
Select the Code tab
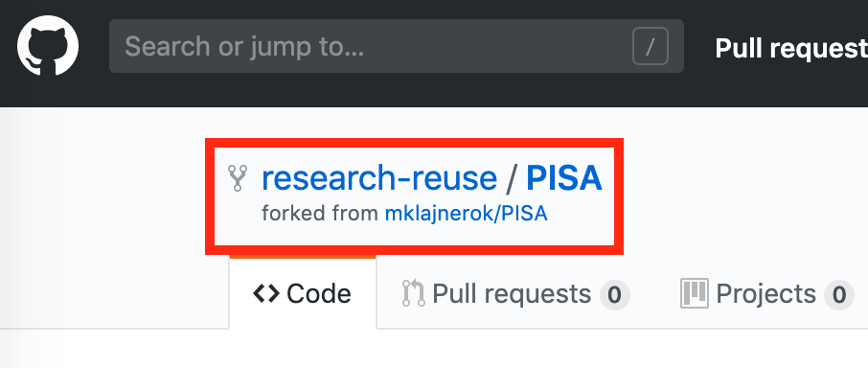[303, 293]
